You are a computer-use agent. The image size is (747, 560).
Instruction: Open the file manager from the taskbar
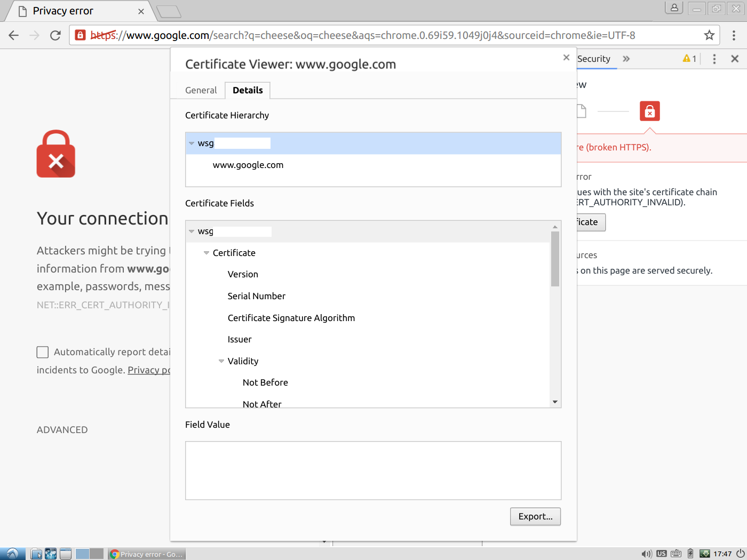tap(36, 554)
